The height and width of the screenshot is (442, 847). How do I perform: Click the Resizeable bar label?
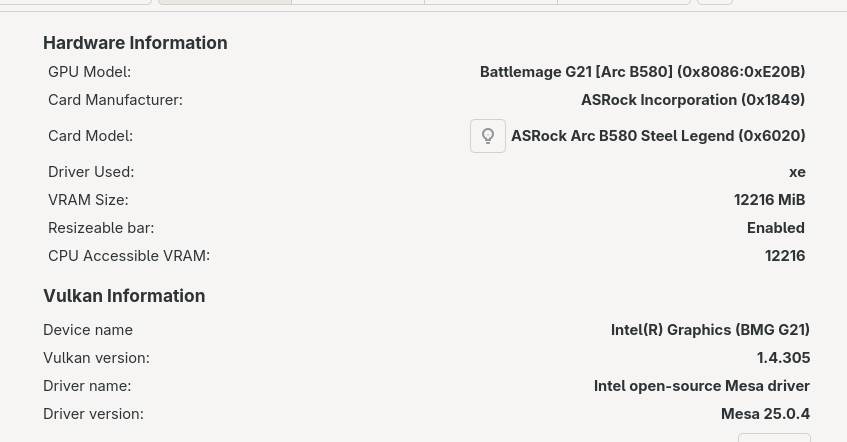(x=101, y=228)
